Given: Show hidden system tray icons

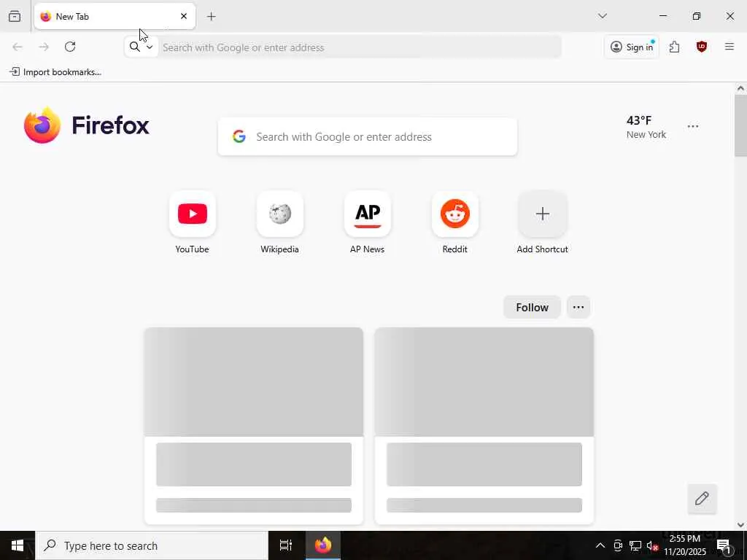Looking at the screenshot, I should coord(600,545).
